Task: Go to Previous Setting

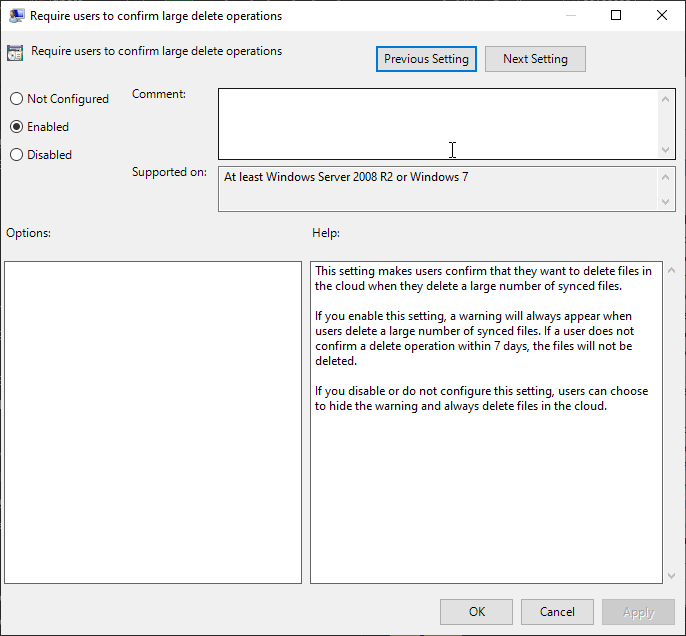Action: [426, 59]
